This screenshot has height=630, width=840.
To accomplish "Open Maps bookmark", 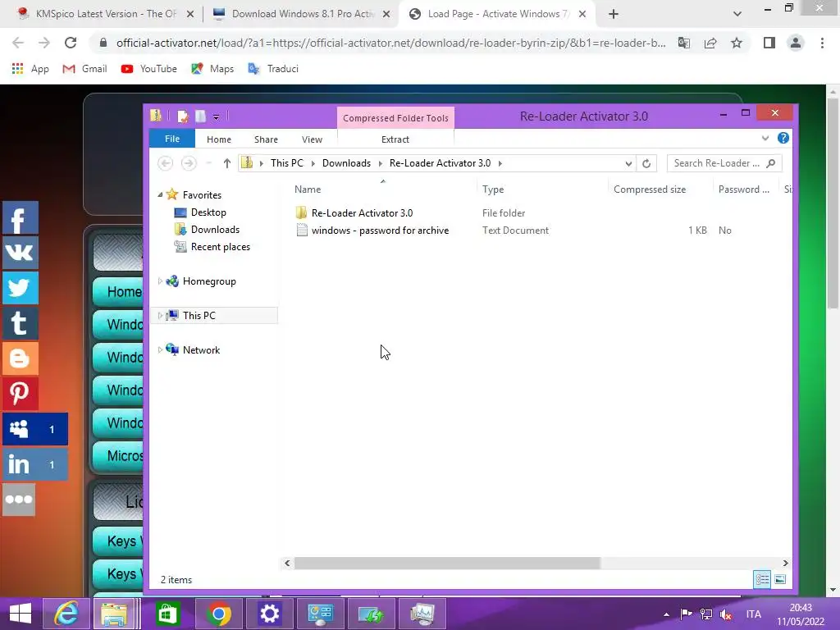I will click(x=212, y=69).
